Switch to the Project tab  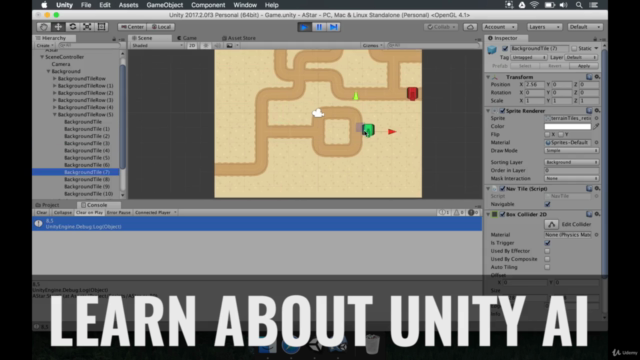tap(47, 205)
